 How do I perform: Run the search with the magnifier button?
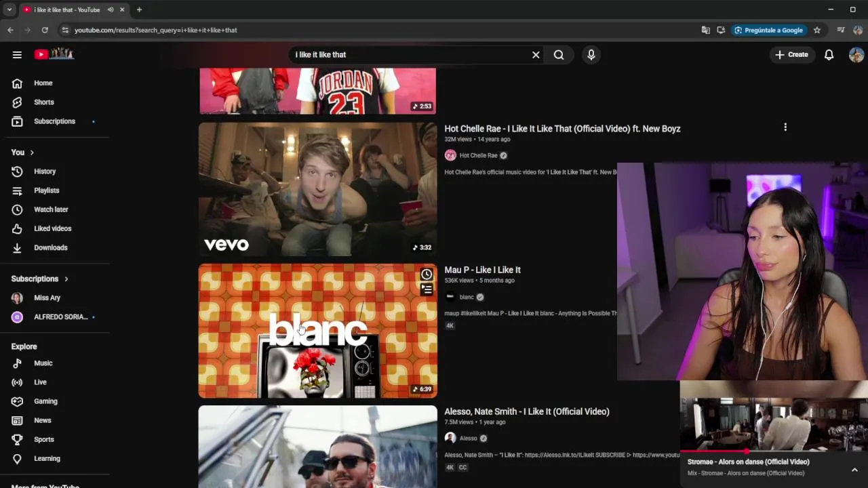559,55
